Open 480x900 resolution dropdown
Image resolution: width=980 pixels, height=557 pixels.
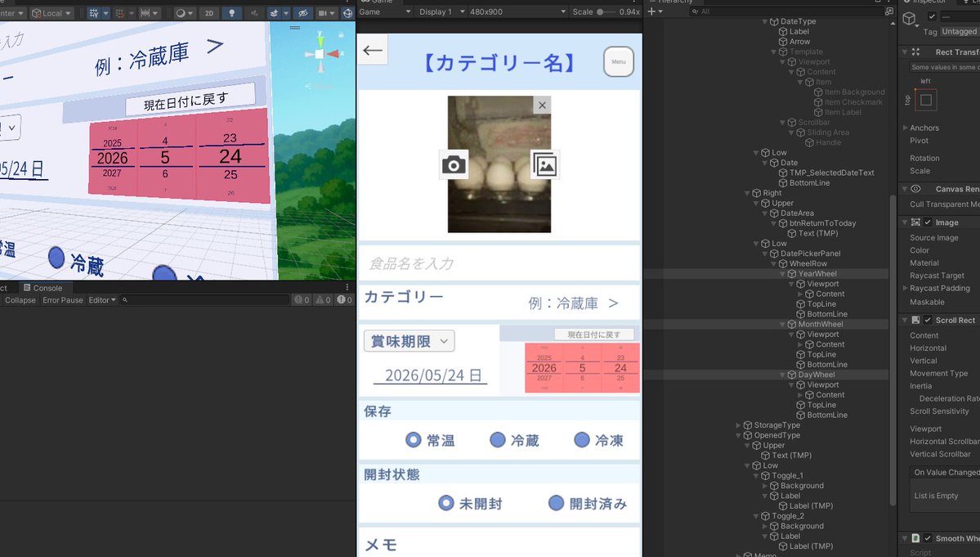pyautogui.click(x=518, y=12)
